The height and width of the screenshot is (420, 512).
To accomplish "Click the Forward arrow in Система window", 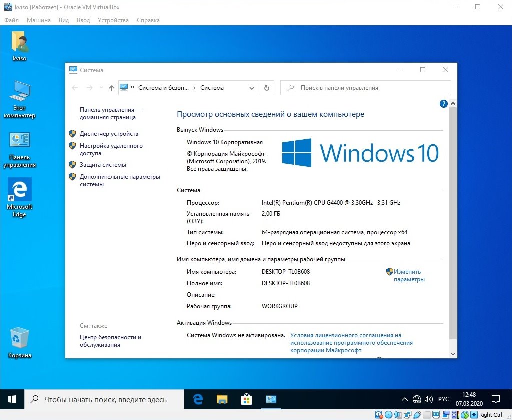I will click(89, 88).
